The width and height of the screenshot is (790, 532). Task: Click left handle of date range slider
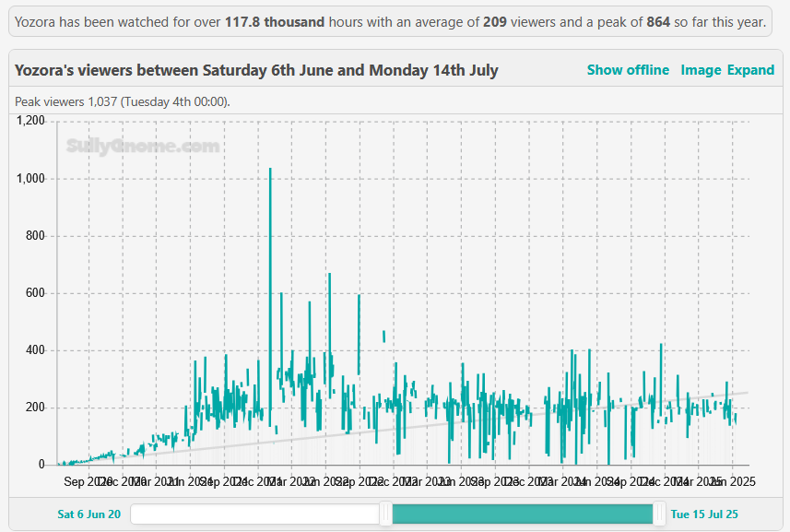pos(386,514)
